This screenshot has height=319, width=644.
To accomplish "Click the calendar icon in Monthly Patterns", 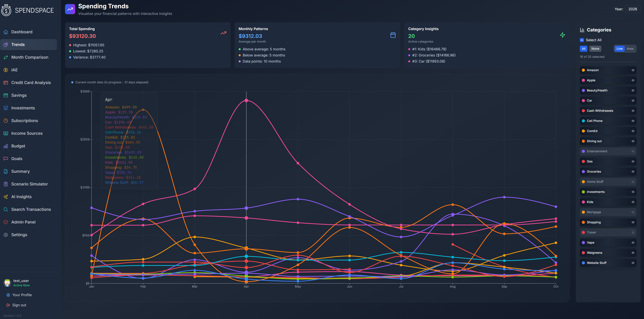I will [393, 35].
